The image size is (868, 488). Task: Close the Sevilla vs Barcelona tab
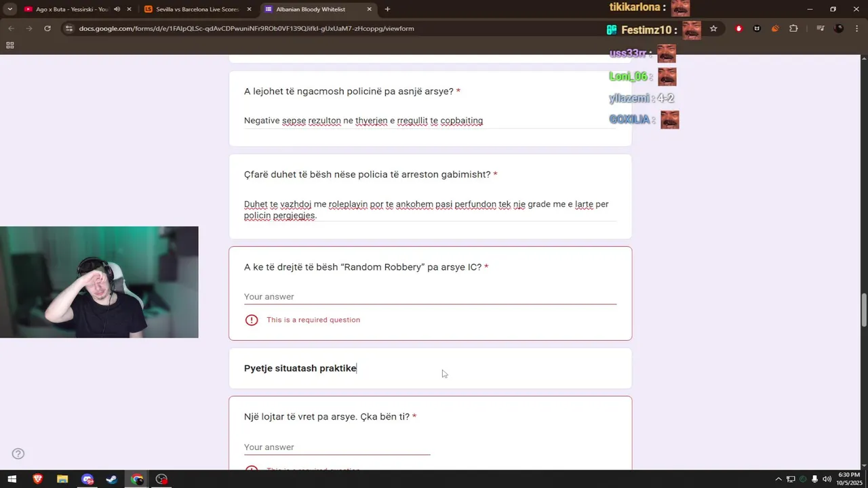tap(249, 9)
